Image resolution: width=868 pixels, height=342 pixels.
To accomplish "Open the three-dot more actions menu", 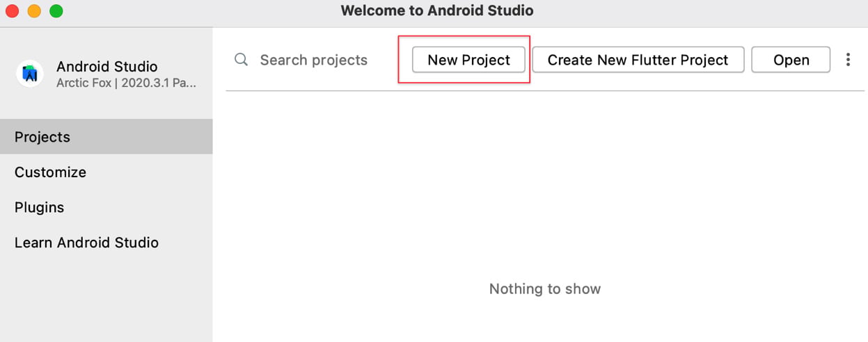I will click(848, 60).
